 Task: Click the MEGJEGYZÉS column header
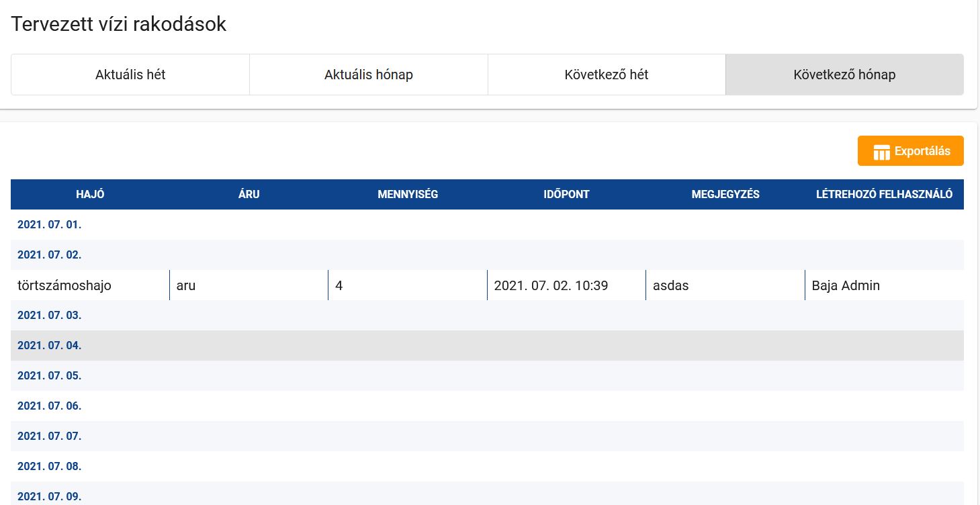pyautogui.click(x=725, y=195)
